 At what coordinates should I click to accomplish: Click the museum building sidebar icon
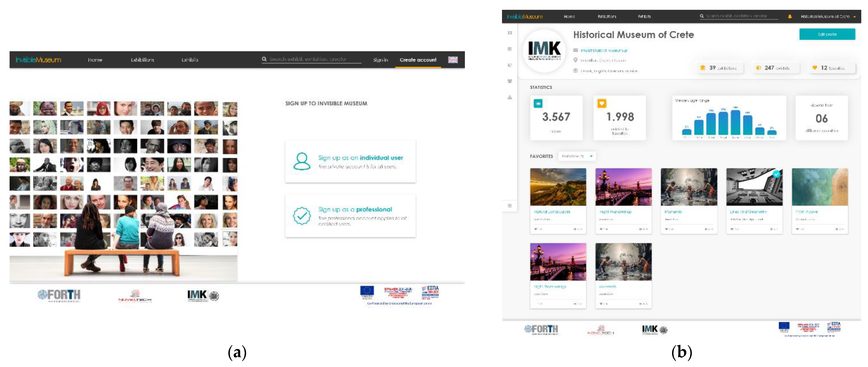point(510,49)
